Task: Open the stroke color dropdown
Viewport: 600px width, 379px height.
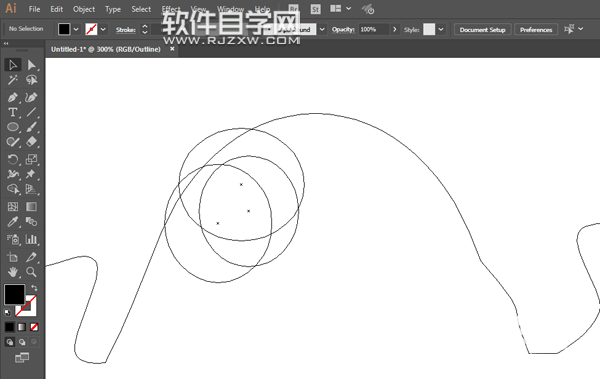Action: 103,29
